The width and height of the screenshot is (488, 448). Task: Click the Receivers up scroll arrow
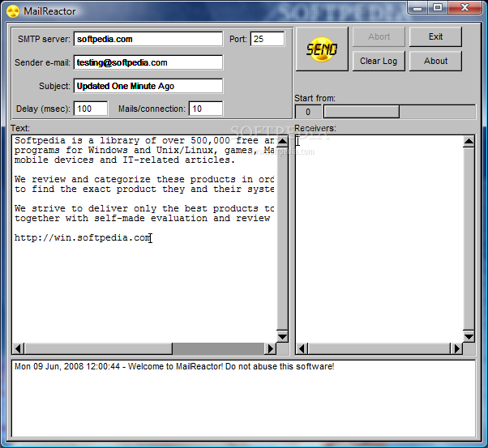pos(469,142)
